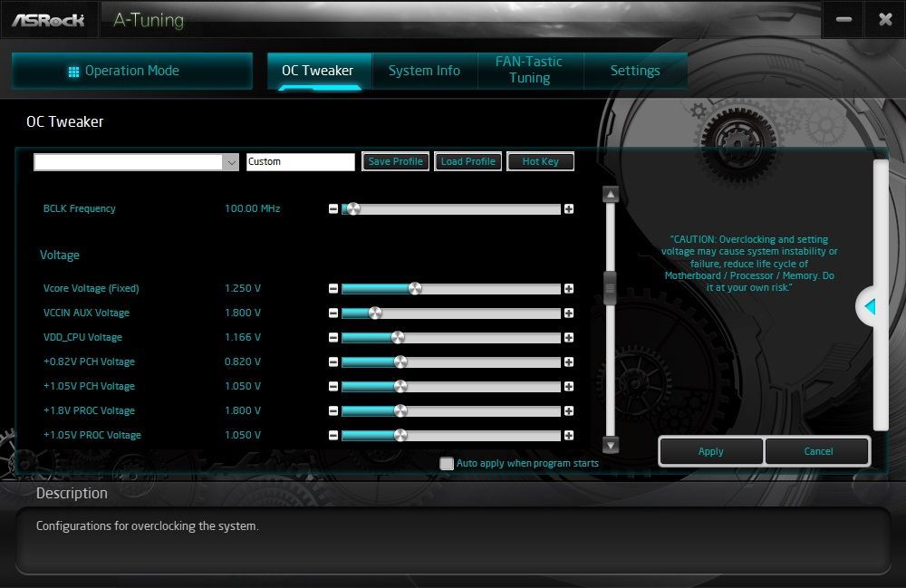This screenshot has width=906, height=588.
Task: Increase +0.82V PCH Voltage with plus icon
Action: pyautogui.click(x=569, y=361)
